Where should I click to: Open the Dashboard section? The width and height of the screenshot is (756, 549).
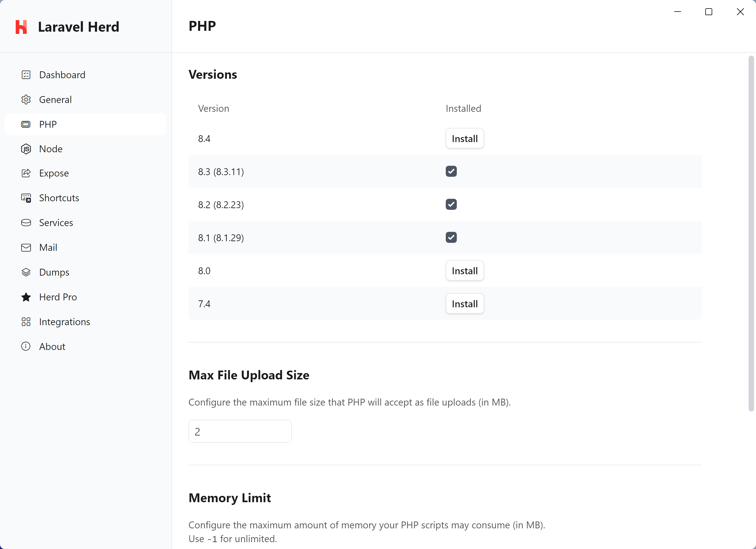(x=62, y=75)
